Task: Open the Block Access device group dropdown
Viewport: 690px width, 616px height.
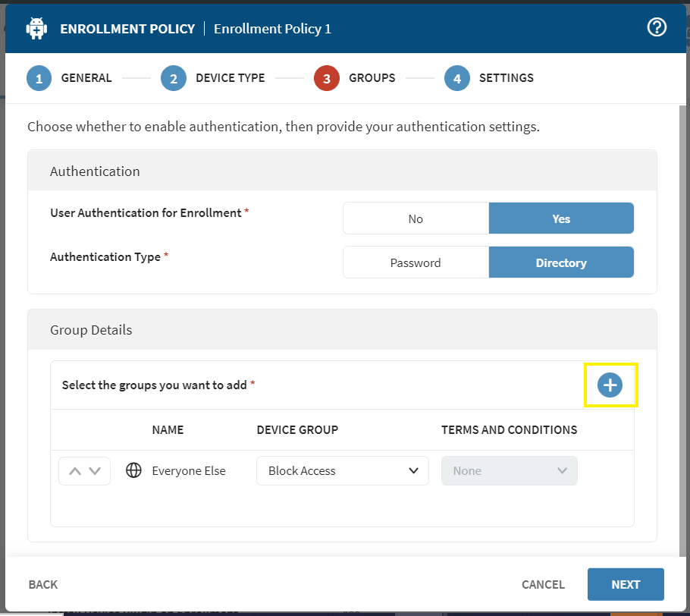Action: click(343, 470)
